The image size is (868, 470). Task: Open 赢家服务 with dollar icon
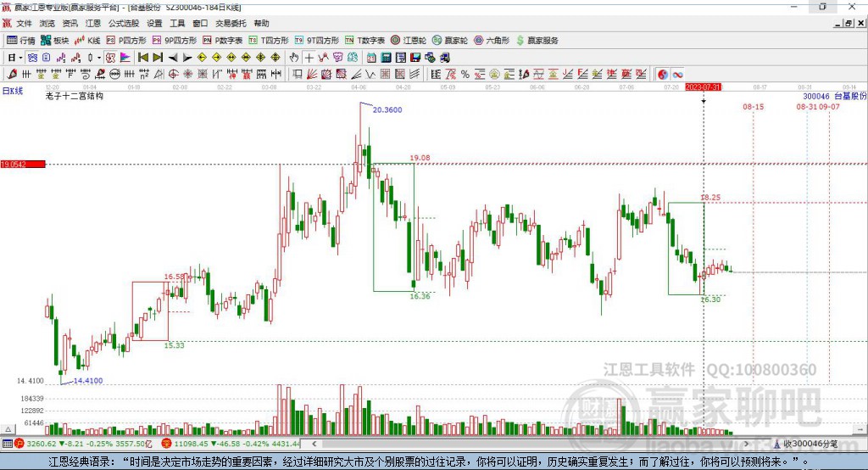pyautogui.click(x=537, y=41)
